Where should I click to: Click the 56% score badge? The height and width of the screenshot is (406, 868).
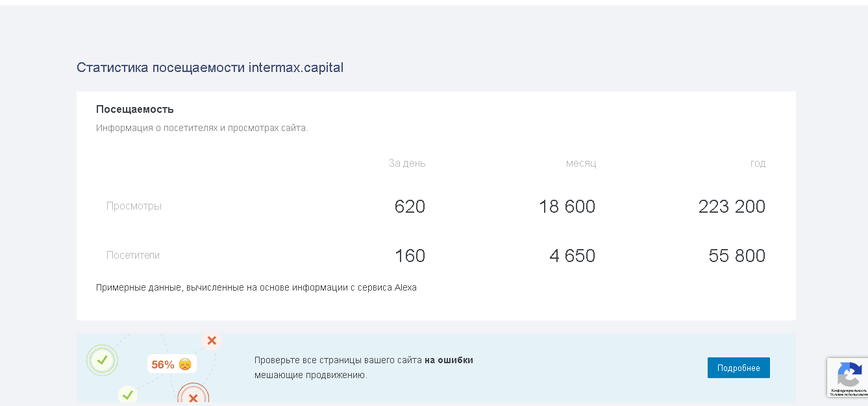click(163, 364)
